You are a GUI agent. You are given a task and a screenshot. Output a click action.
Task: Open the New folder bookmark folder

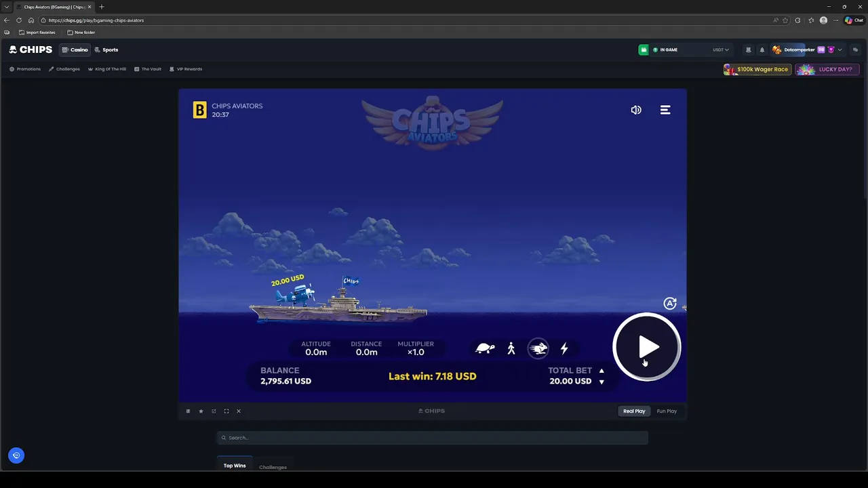[81, 33]
